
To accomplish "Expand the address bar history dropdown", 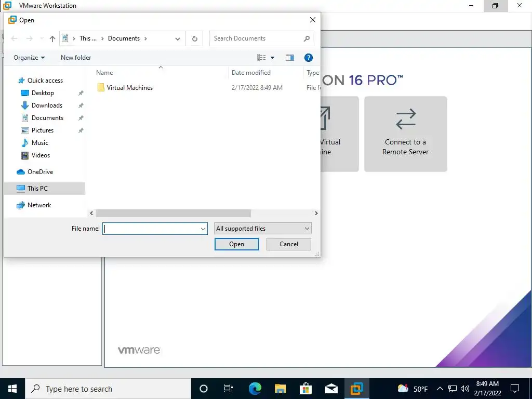I will click(178, 38).
